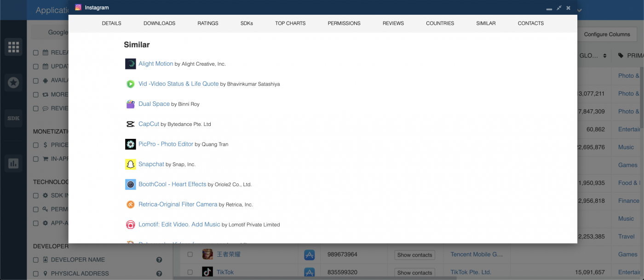Open the apps grid icon in the left rail
Image resolution: width=644 pixels, height=280 pixels.
tap(13, 46)
